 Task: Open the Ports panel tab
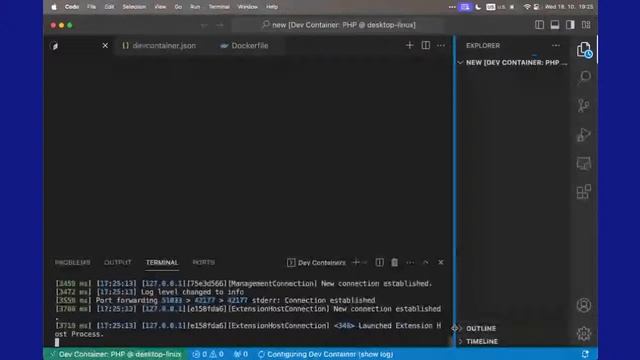(203, 262)
